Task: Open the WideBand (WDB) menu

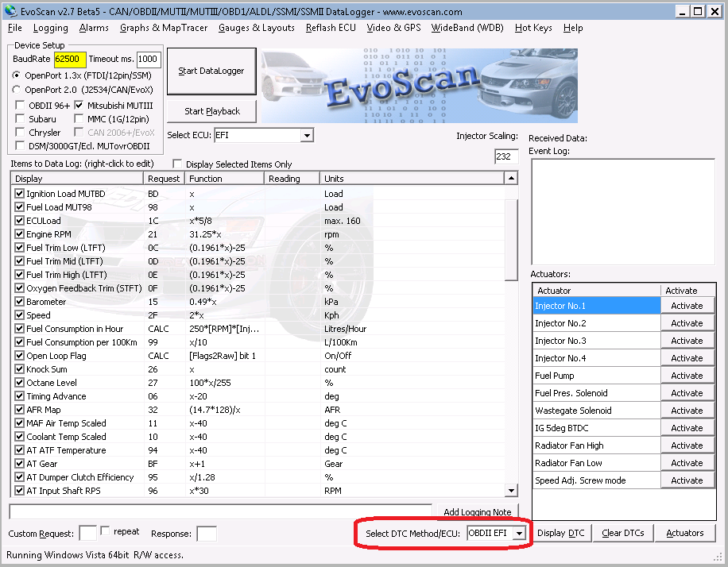Action: click(467, 28)
